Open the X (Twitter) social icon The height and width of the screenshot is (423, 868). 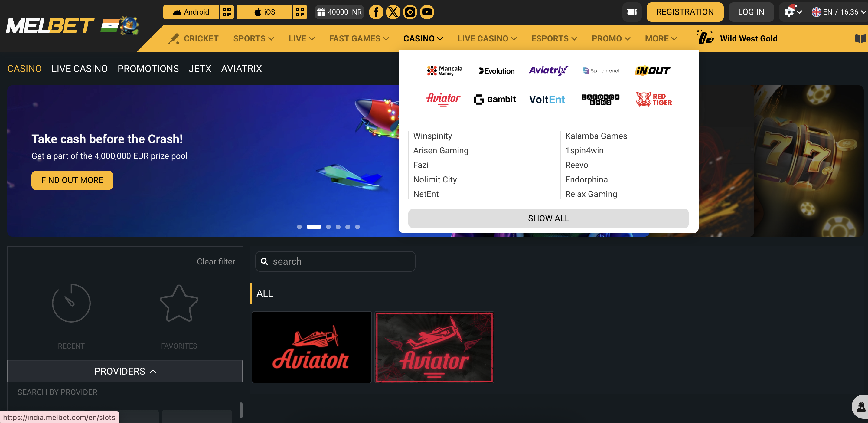coord(393,12)
